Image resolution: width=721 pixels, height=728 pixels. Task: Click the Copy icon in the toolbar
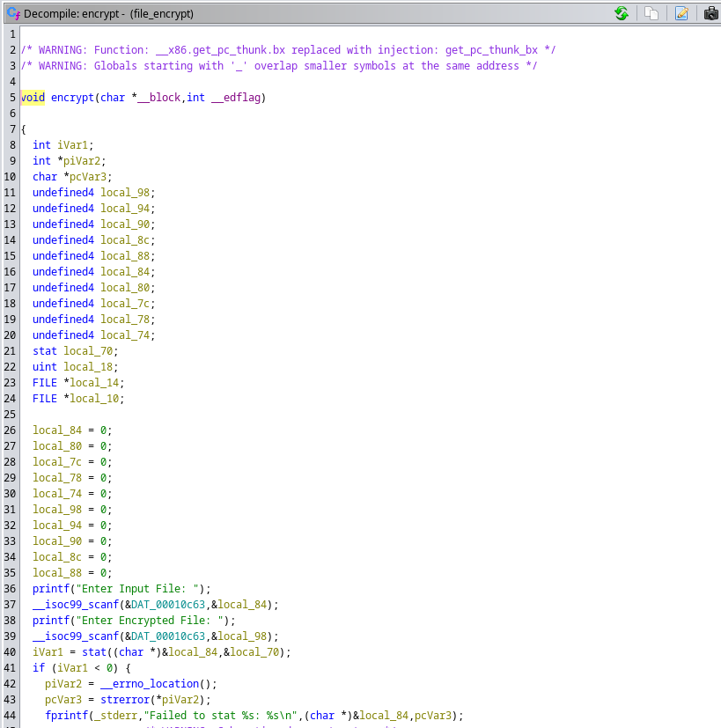click(x=651, y=13)
